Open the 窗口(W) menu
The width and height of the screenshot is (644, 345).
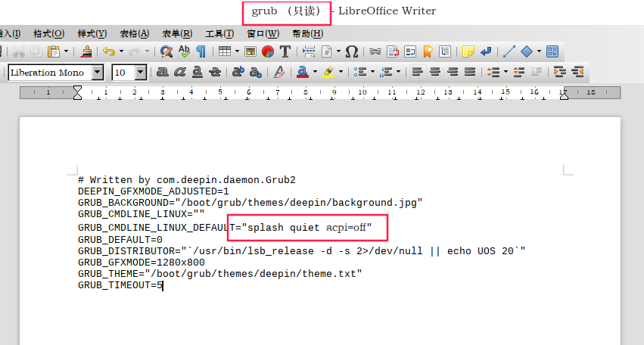pos(263,34)
